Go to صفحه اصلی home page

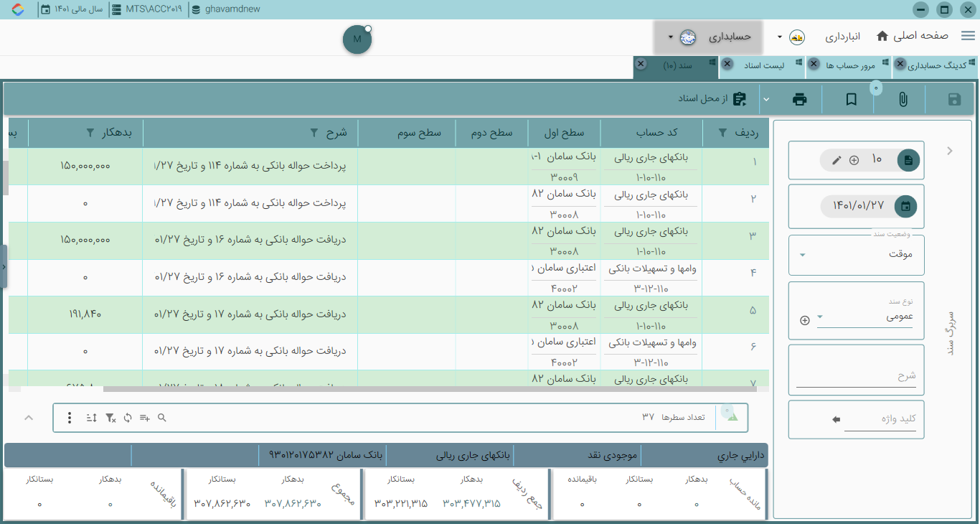click(x=912, y=36)
